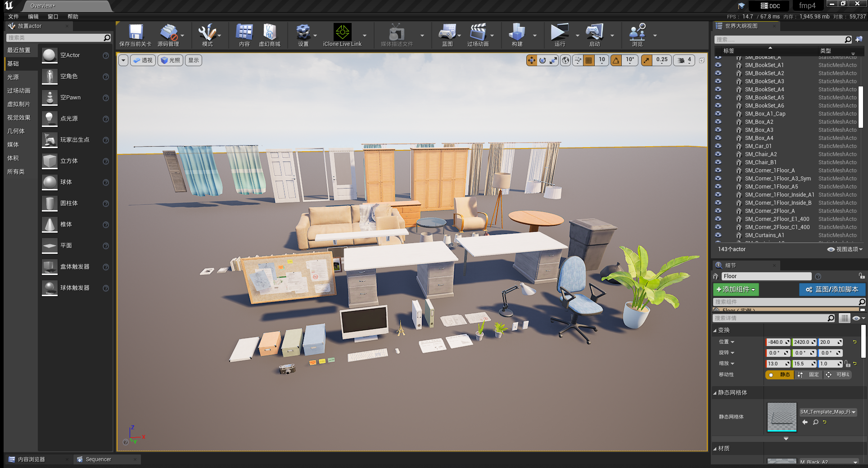Viewport: 868px width, 468px height.
Task: Expand the View Options (视图选项) dropdown
Action: pos(845,249)
